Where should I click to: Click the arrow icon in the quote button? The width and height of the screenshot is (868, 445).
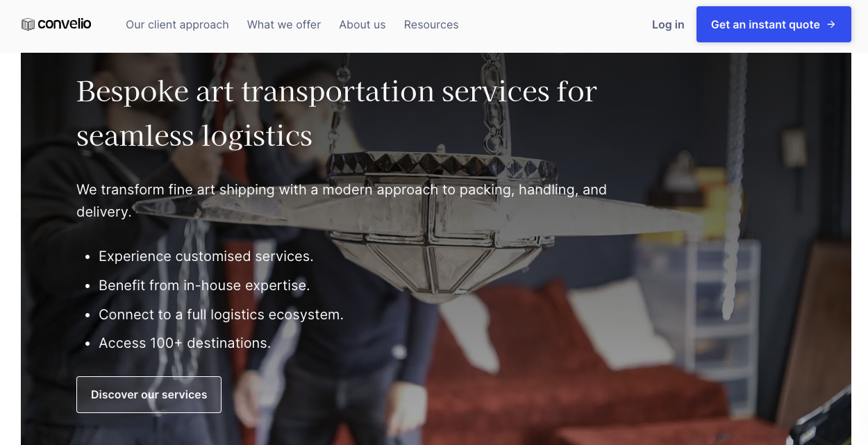click(831, 24)
